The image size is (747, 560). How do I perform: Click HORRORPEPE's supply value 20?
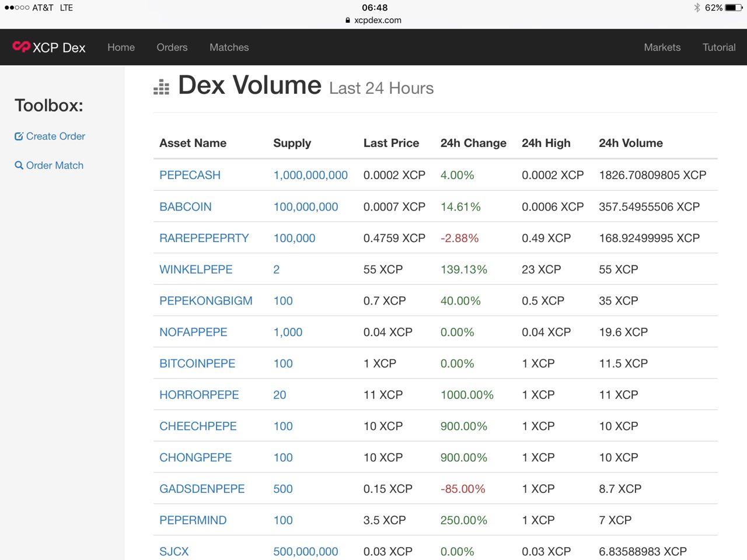click(x=280, y=395)
